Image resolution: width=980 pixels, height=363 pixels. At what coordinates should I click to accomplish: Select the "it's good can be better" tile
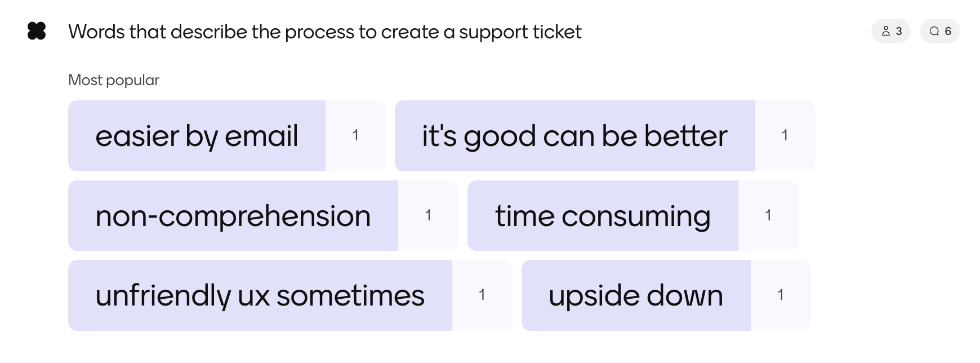click(x=574, y=136)
